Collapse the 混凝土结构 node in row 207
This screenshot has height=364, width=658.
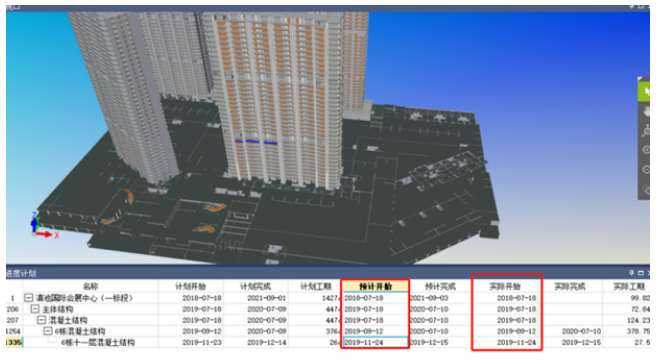pyautogui.click(x=41, y=320)
